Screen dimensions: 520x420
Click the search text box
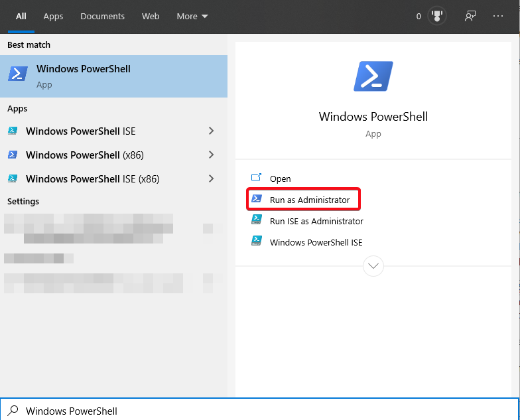click(x=265, y=411)
